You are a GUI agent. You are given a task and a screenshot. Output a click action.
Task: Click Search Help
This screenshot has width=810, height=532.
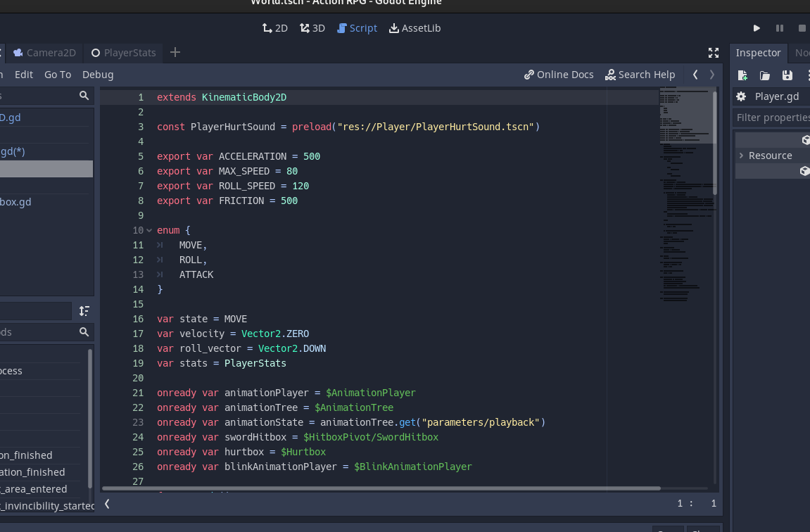click(x=640, y=74)
